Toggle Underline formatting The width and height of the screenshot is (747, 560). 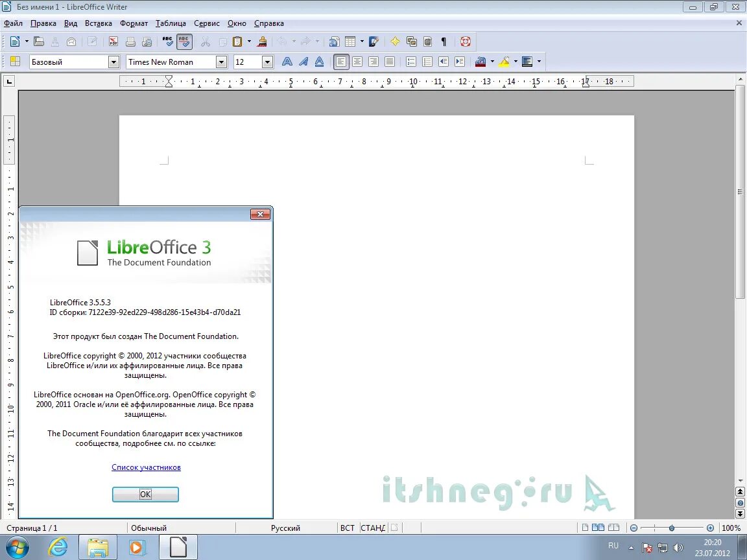320,62
